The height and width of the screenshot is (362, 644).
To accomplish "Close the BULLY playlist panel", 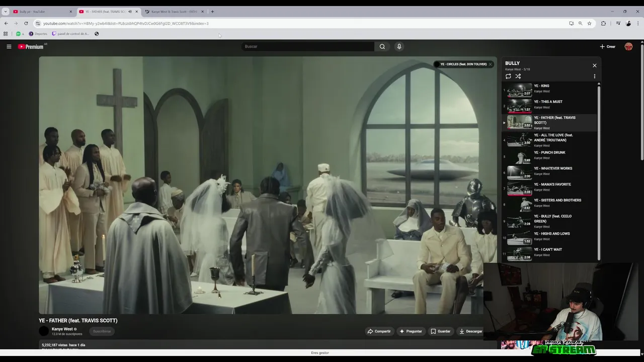I will click(x=594, y=65).
